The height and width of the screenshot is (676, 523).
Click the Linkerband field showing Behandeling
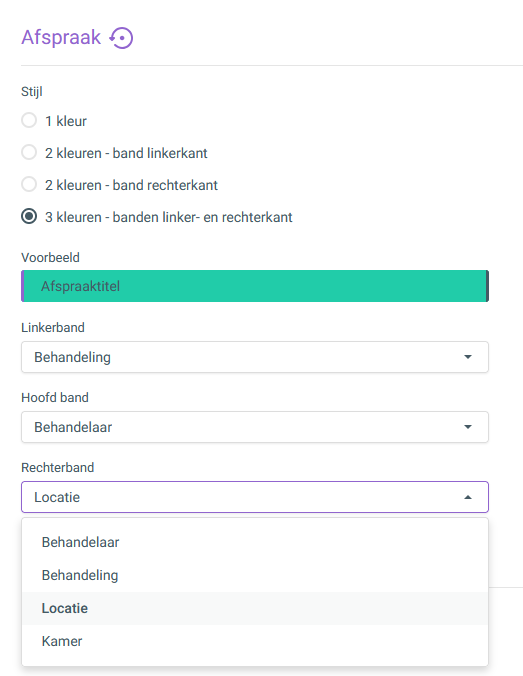(x=255, y=357)
